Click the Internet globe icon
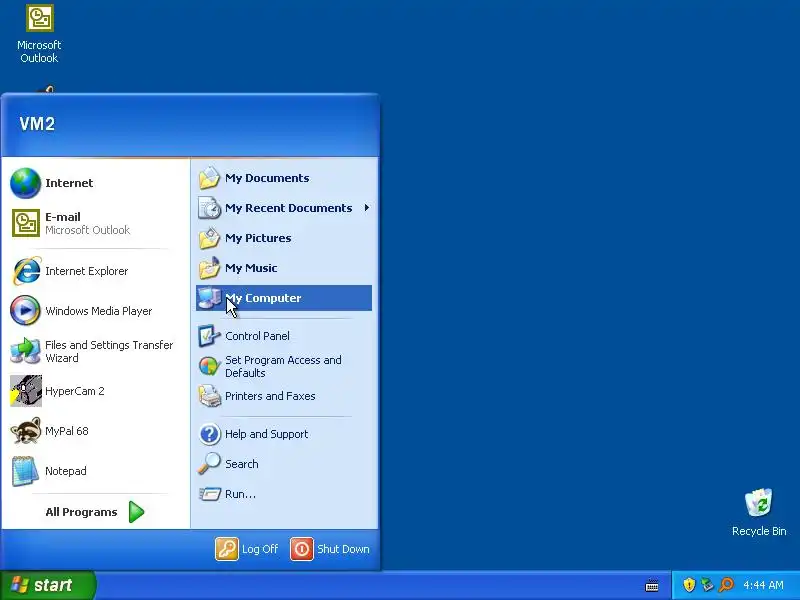The image size is (800, 600). click(25, 183)
